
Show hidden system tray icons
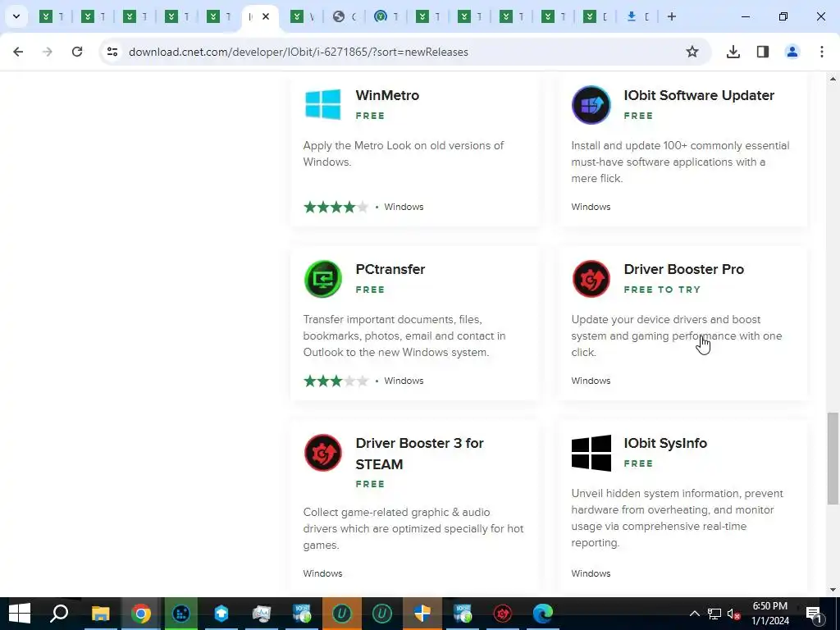(694, 614)
